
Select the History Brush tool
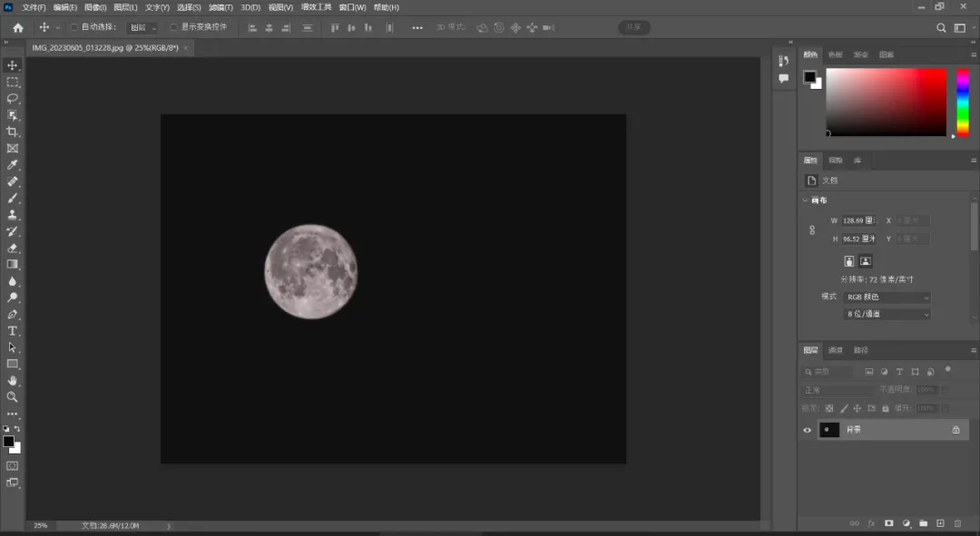[x=13, y=231]
